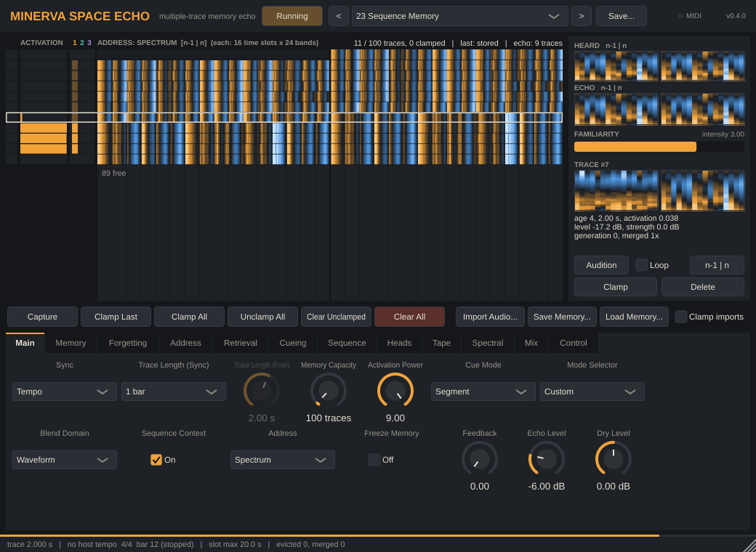Go to previous preset with the left arrow
The height and width of the screenshot is (552, 756).
(339, 16)
